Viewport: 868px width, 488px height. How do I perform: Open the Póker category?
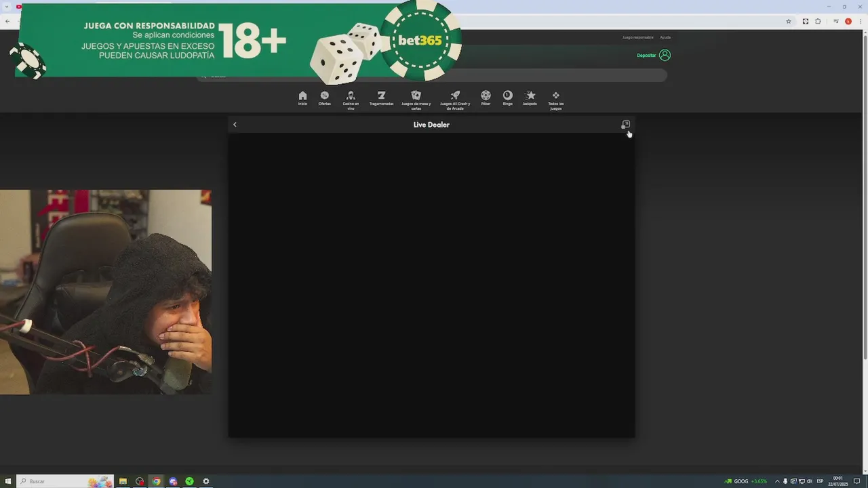[486, 98]
